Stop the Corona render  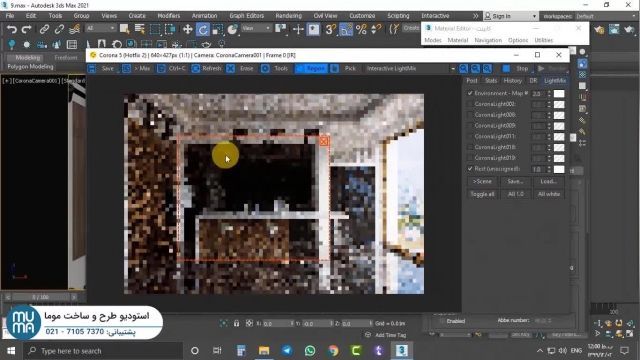click(x=516, y=69)
